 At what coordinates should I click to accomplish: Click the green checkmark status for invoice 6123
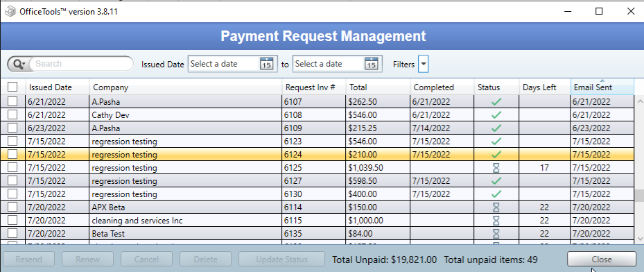coord(496,142)
